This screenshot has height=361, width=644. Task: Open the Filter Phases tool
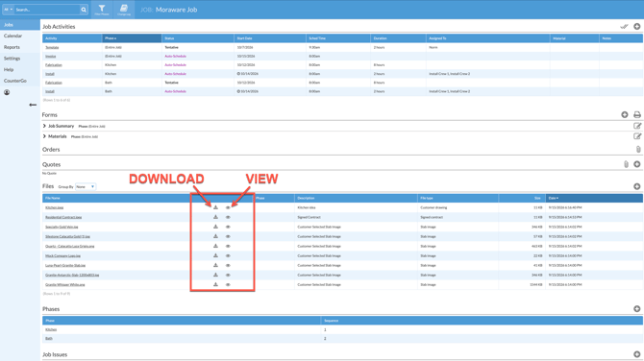tap(102, 10)
